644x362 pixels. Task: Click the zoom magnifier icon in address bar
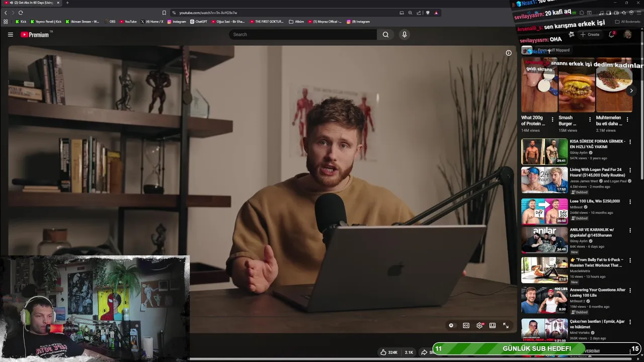tap(410, 13)
